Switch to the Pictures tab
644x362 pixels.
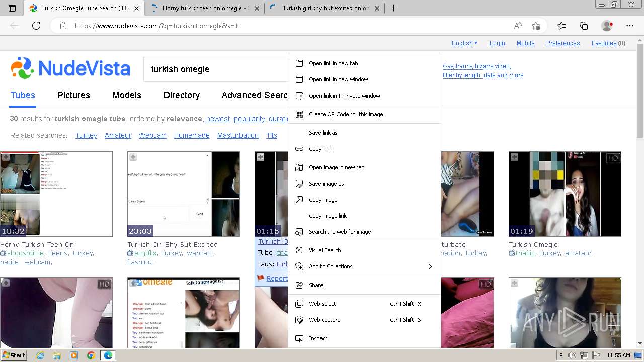pos(73,95)
